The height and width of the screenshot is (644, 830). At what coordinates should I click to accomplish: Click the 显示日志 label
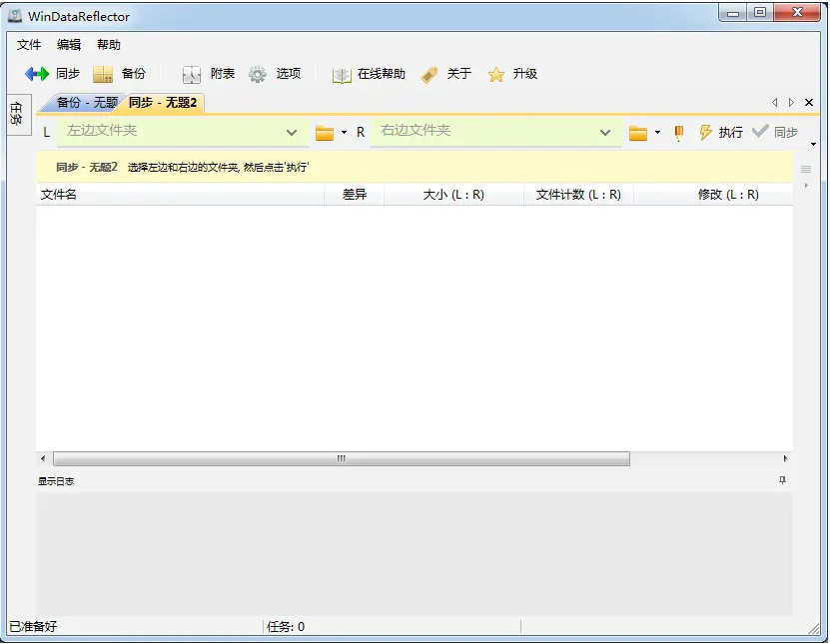click(56, 481)
